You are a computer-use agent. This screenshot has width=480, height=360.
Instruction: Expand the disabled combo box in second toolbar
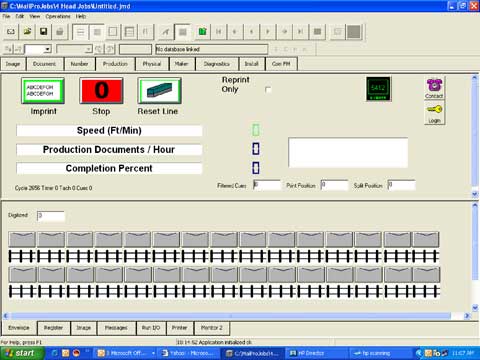[x=88, y=49]
